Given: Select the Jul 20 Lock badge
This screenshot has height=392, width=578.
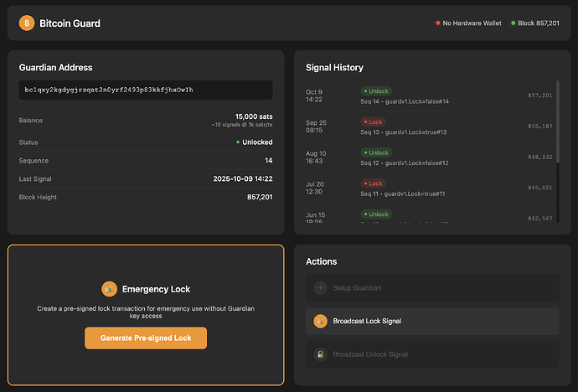Looking at the screenshot, I should point(373,183).
